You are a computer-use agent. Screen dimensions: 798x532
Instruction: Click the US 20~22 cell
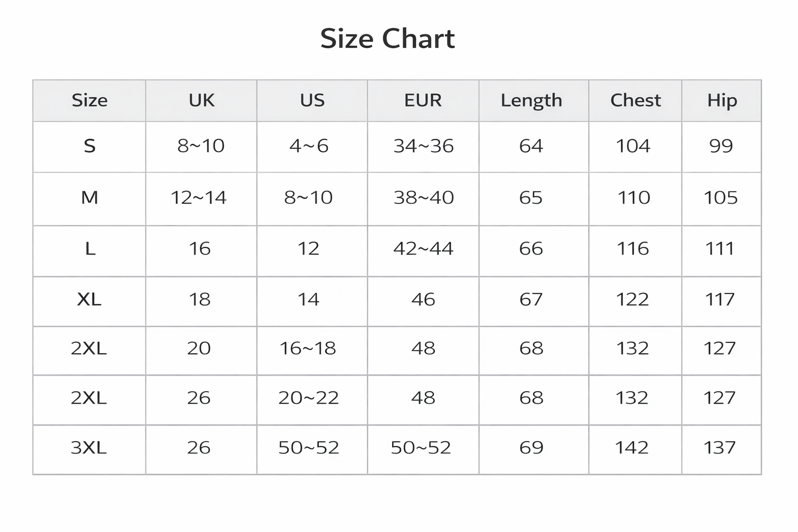[309, 398]
